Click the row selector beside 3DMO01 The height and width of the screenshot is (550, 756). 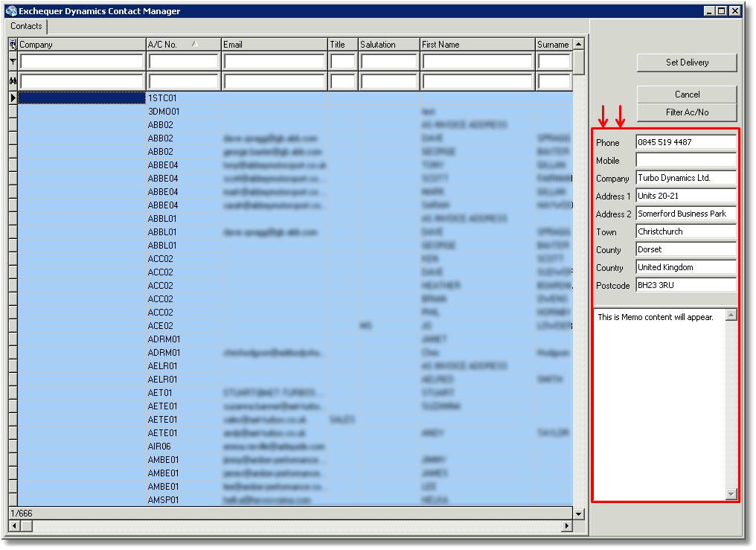point(13,112)
